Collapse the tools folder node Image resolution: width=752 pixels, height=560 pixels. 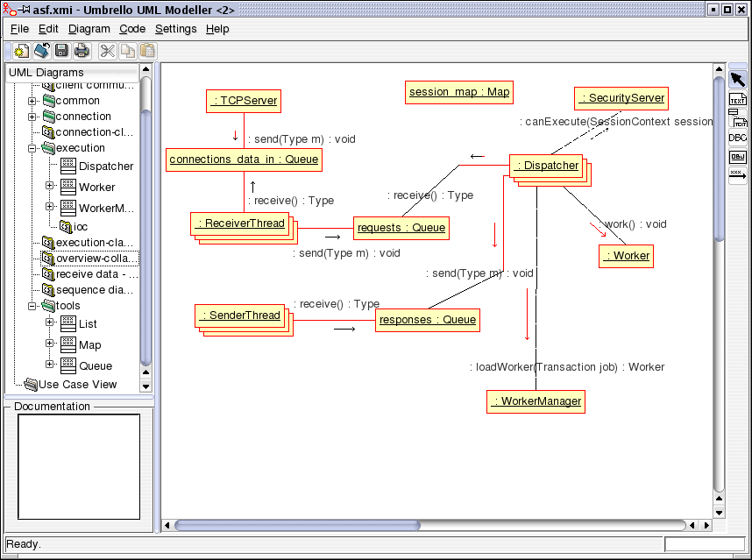(32, 306)
